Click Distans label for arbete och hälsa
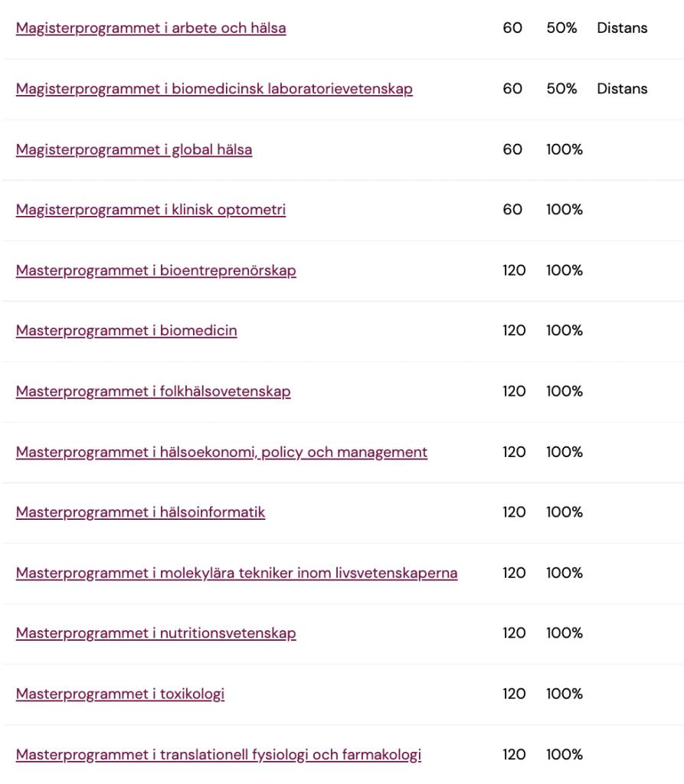The width and height of the screenshot is (684, 784). (622, 28)
